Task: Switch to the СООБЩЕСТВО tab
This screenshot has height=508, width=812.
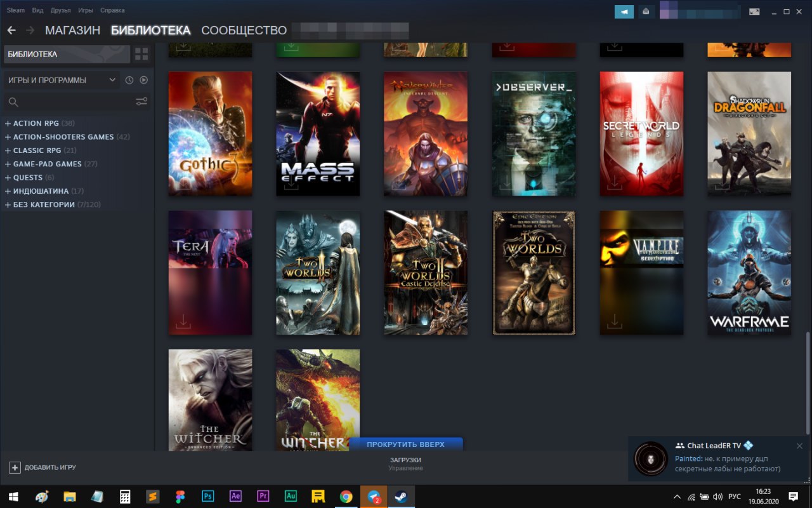Action: pos(244,30)
